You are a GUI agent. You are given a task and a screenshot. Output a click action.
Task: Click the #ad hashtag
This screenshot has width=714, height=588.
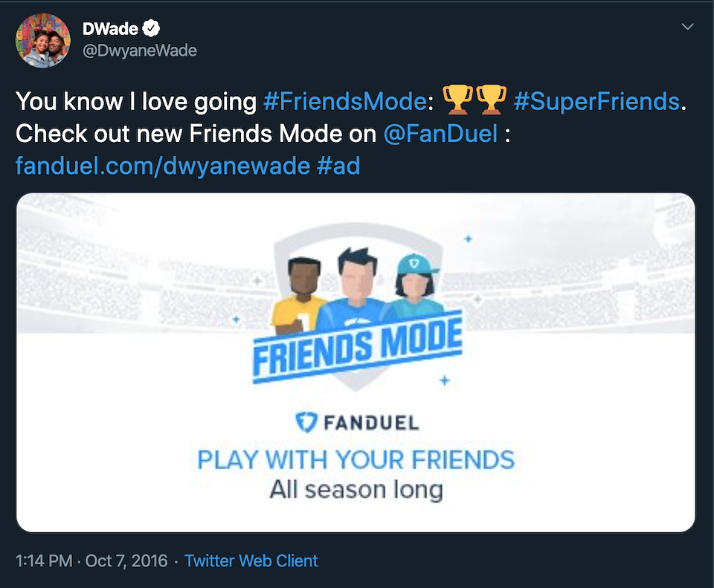338,165
